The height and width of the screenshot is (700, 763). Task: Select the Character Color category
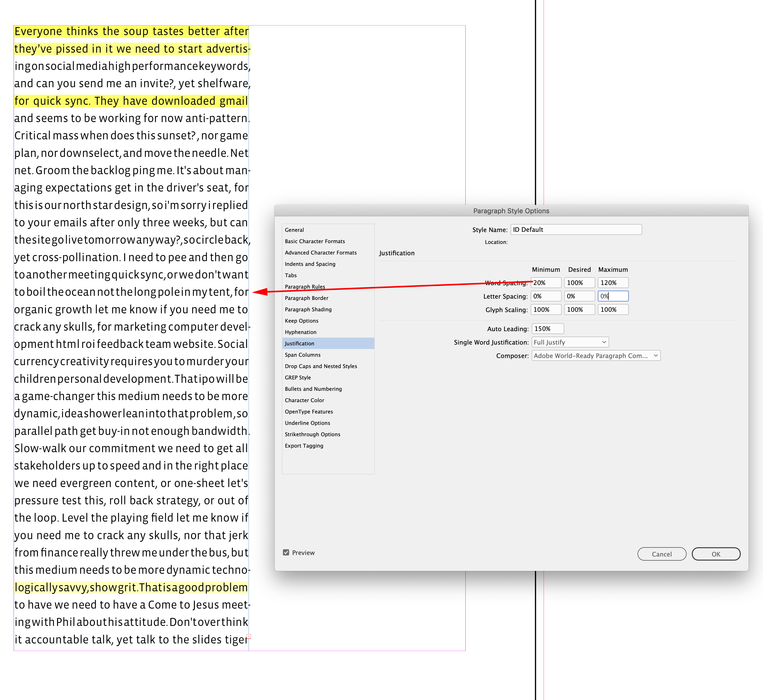(x=305, y=400)
